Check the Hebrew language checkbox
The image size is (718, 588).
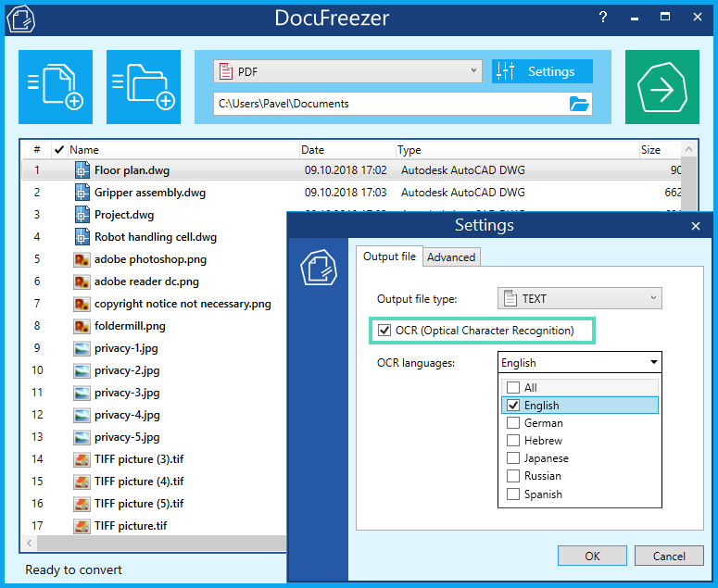click(513, 441)
